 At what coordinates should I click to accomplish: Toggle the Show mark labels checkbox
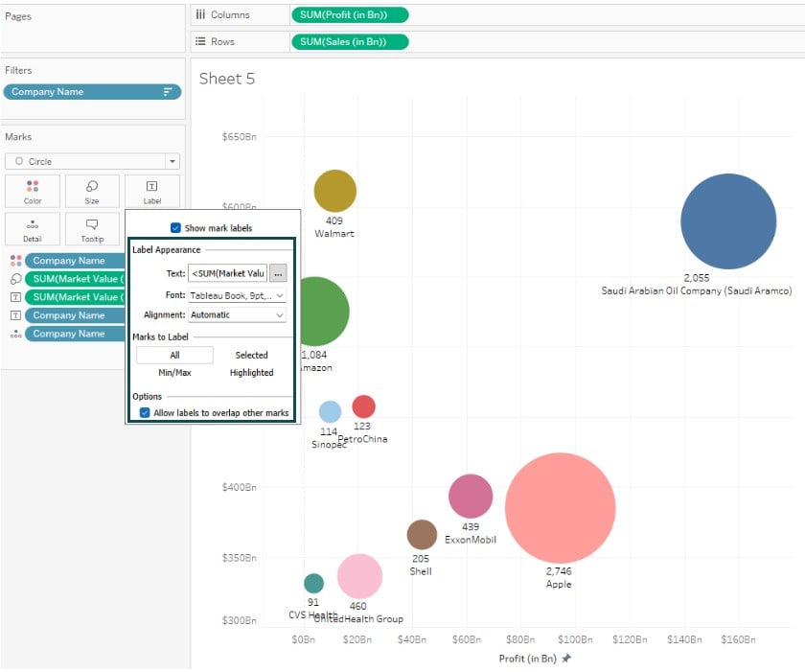coord(175,228)
